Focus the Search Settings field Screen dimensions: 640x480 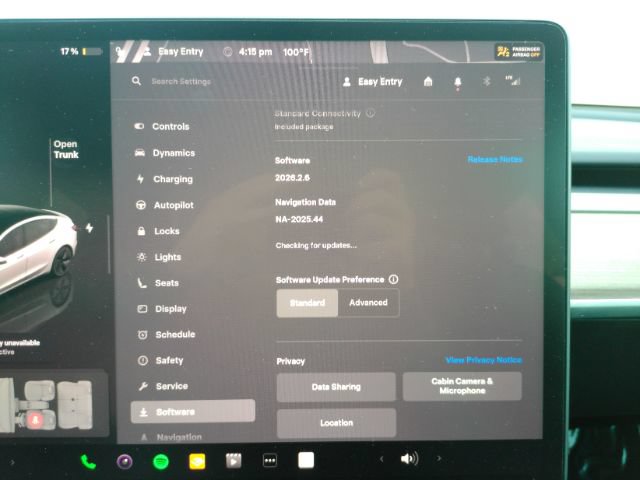click(181, 81)
